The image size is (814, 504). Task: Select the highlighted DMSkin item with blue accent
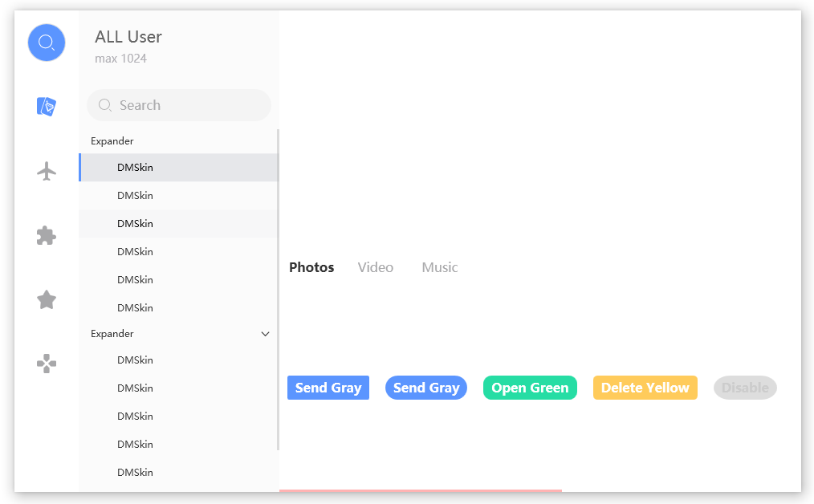pyautogui.click(x=178, y=168)
